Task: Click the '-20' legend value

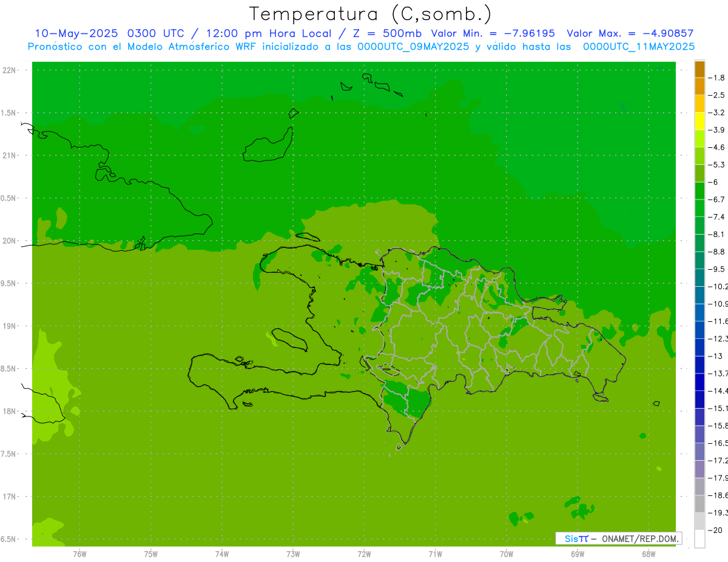Action: (x=716, y=530)
